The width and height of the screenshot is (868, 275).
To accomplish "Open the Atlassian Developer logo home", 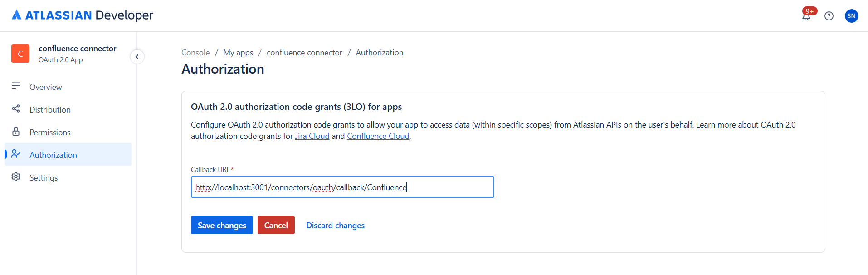I will click(x=82, y=15).
